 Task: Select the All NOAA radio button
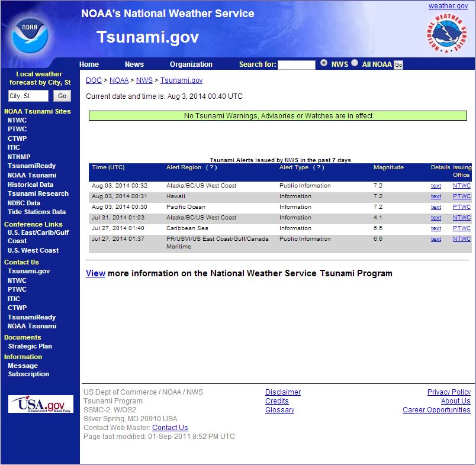click(x=355, y=63)
